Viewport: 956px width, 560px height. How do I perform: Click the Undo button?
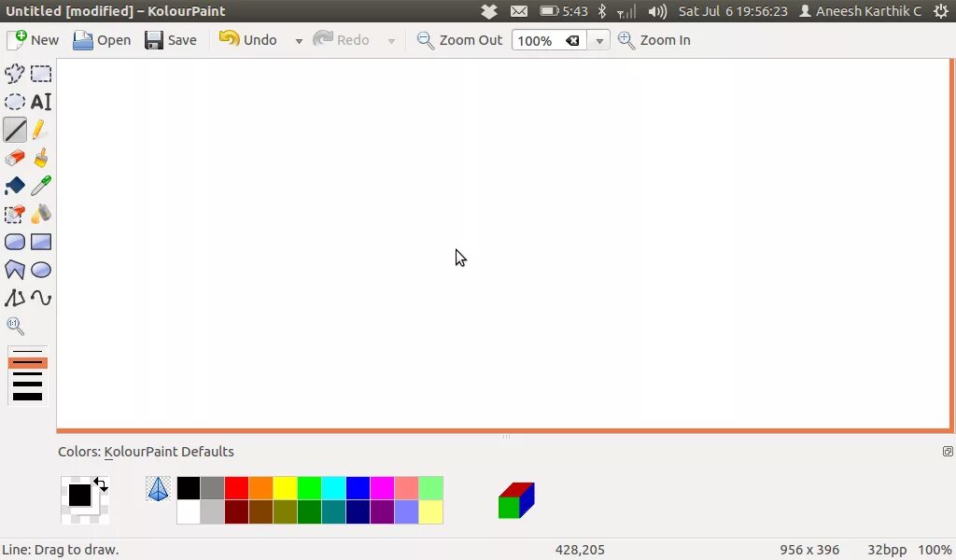point(248,40)
